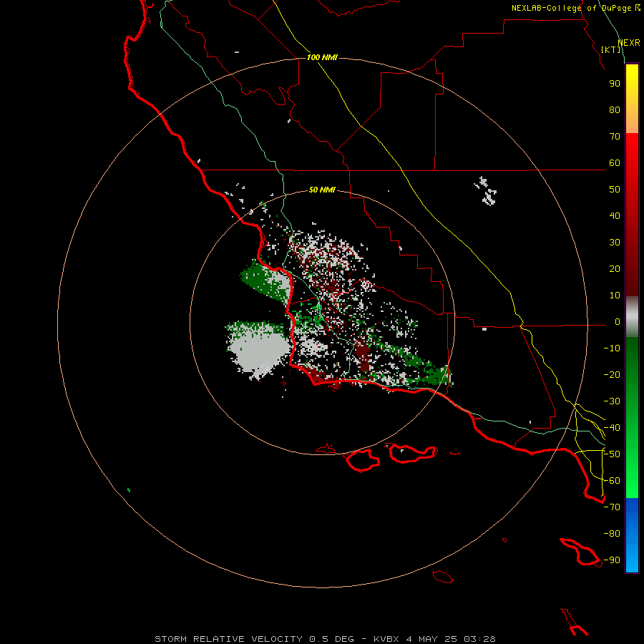Click the -90 knot scale label
Image resolution: width=644 pixels, height=644 pixels.
point(612,560)
